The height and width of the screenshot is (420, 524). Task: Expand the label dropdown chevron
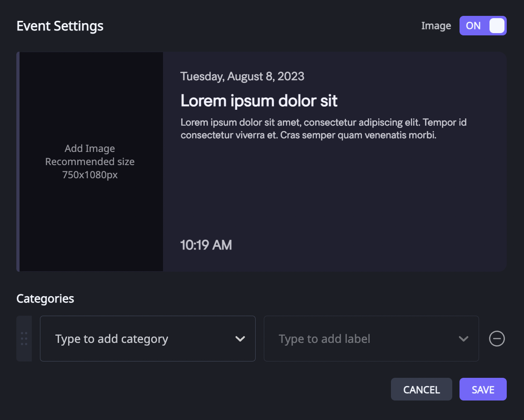(x=464, y=339)
